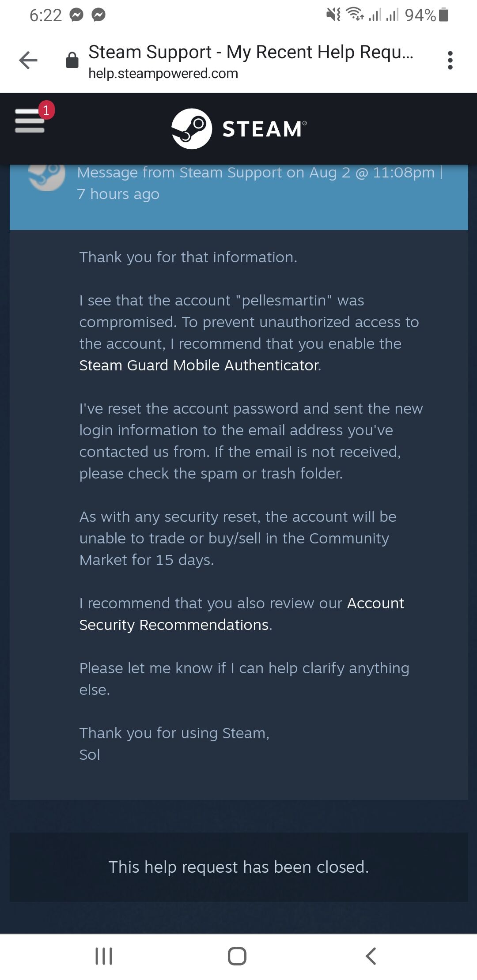The image size is (477, 980).
Task: Tap the battery indicator in status bar
Action: point(444,15)
